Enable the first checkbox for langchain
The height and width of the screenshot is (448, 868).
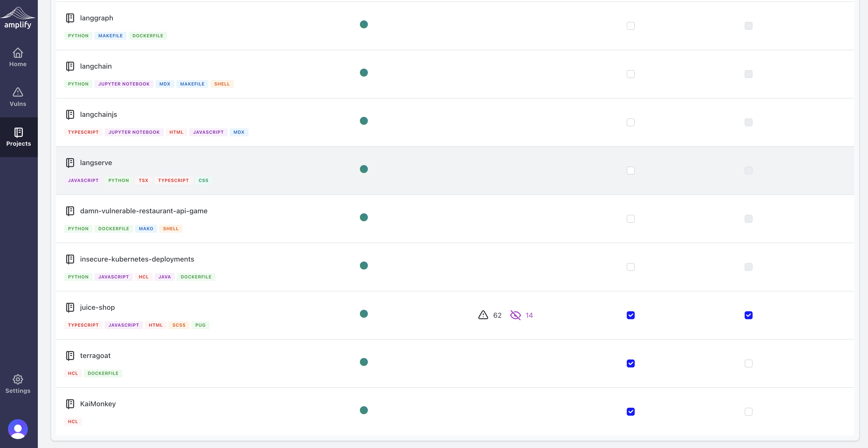(x=630, y=74)
